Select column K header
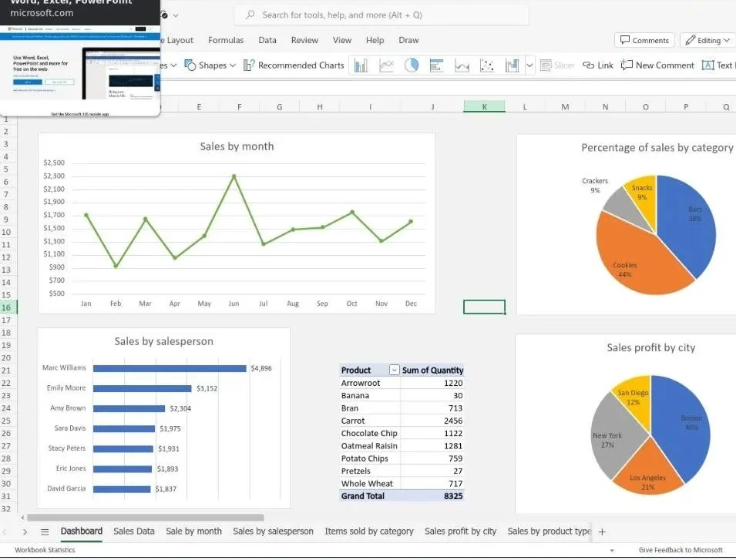 coord(485,106)
